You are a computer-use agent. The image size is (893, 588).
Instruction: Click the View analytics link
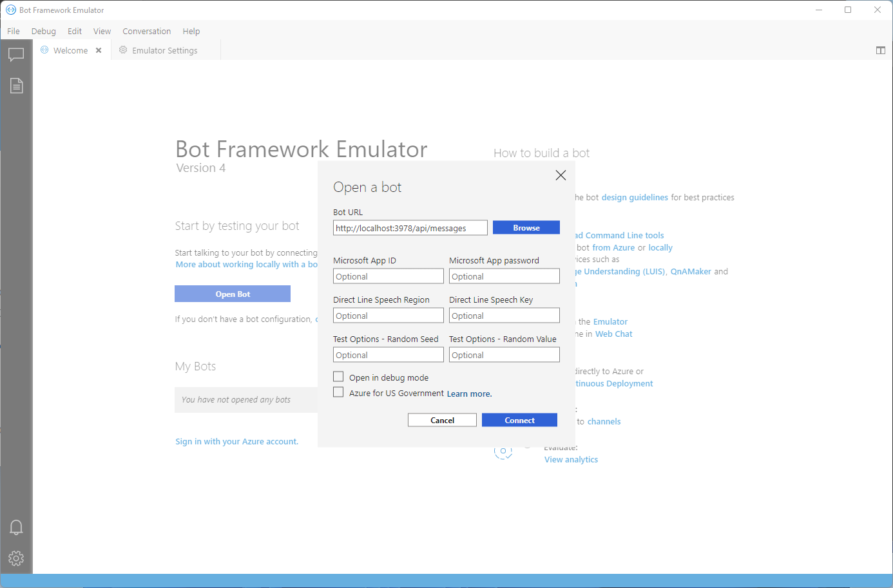[x=571, y=460]
